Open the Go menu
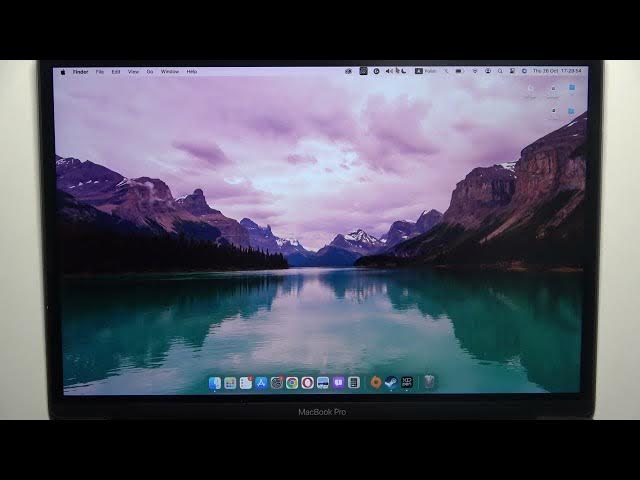This screenshot has width=640, height=480. click(150, 72)
